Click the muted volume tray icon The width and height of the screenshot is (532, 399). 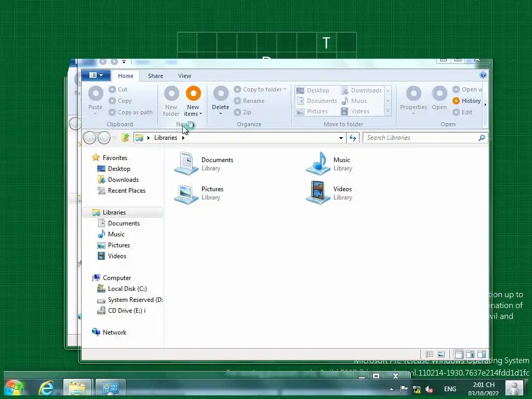pos(429,389)
